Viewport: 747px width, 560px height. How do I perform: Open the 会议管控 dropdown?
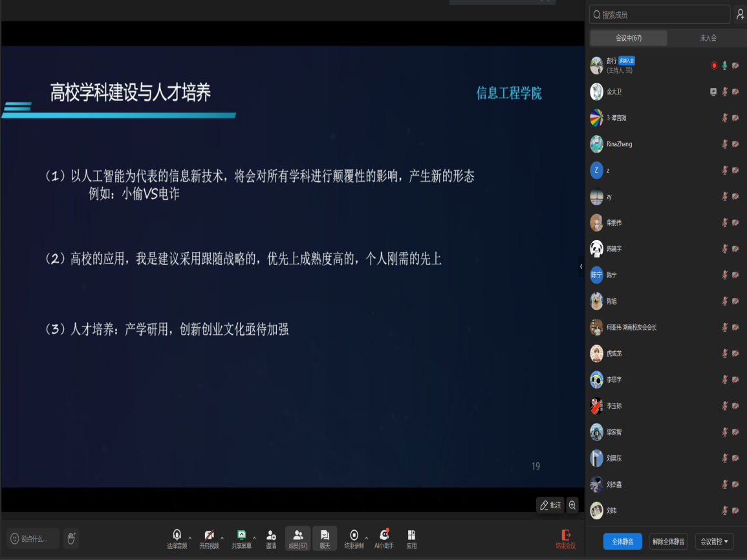click(715, 541)
